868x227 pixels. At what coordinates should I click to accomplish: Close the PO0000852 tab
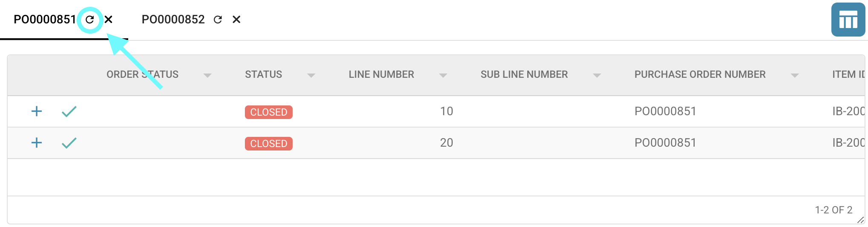[236, 20]
